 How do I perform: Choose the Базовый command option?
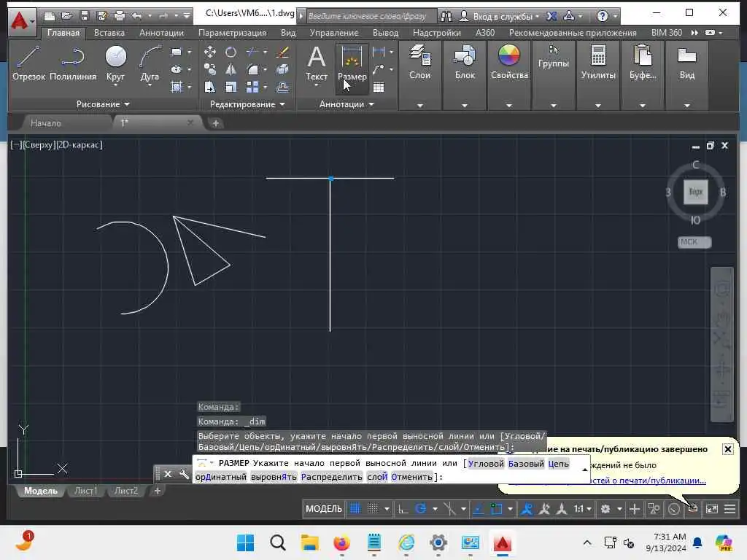(526, 463)
